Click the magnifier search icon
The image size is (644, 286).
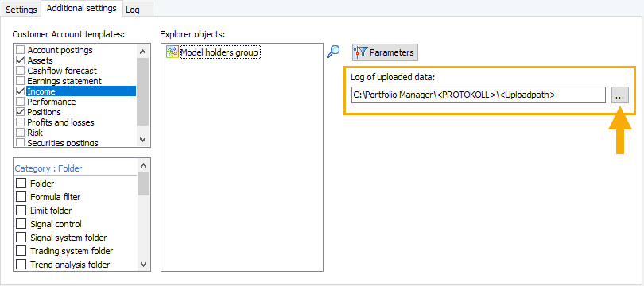[333, 52]
